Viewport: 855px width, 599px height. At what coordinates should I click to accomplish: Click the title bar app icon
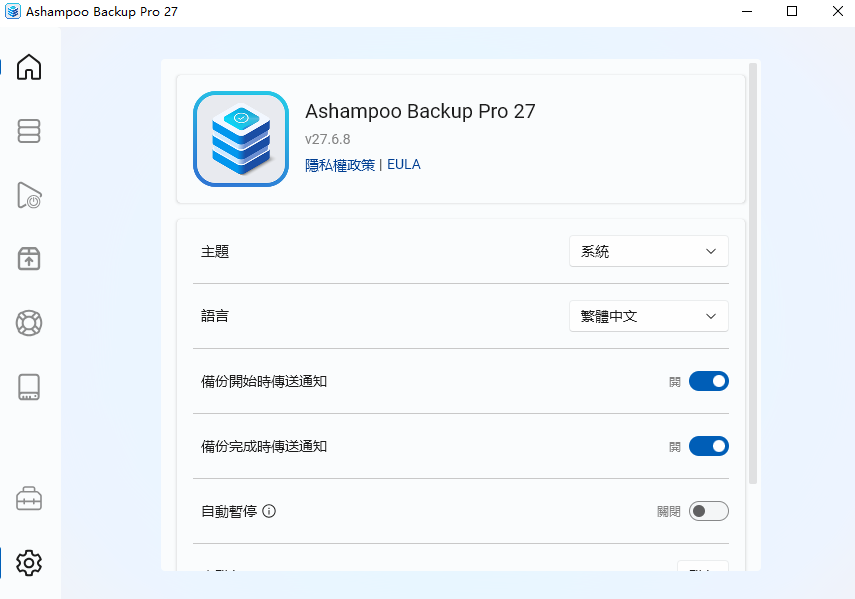13,11
